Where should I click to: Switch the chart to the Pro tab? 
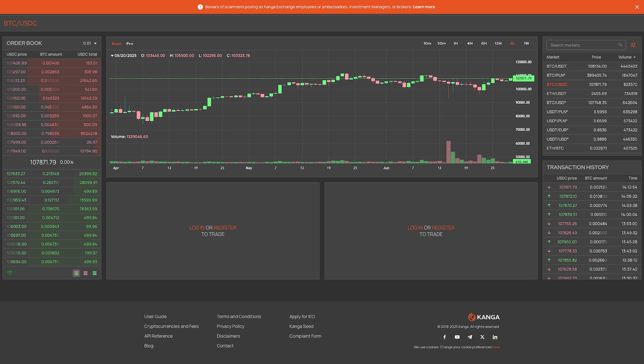pos(130,44)
